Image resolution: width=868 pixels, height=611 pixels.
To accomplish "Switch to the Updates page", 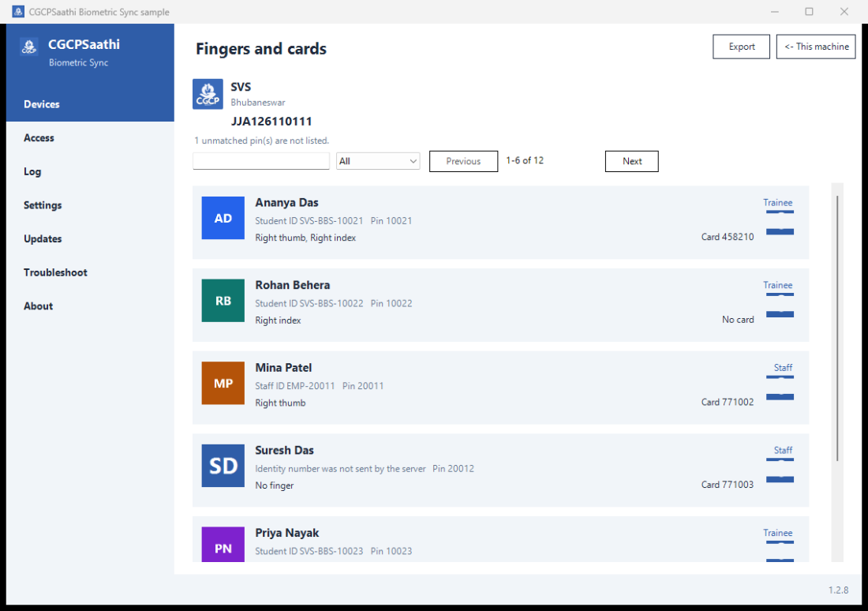I will tap(90, 238).
